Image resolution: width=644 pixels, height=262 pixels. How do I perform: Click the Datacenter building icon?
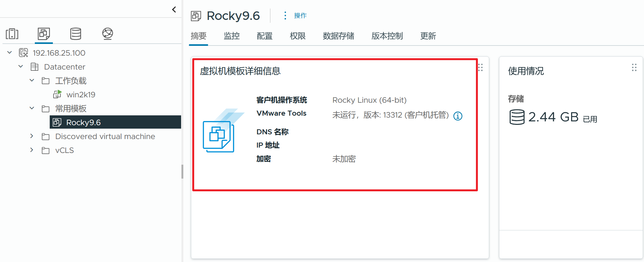point(35,67)
